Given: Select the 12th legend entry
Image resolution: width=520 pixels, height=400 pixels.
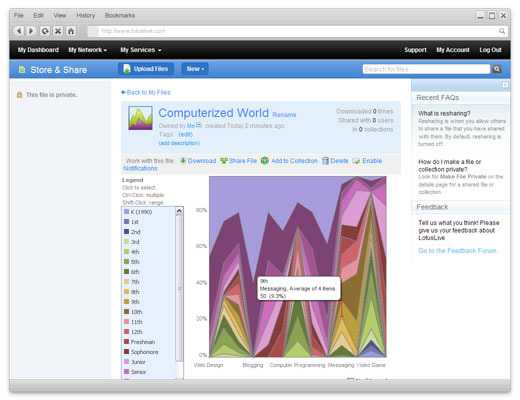Looking at the screenshot, I should coord(133,332).
